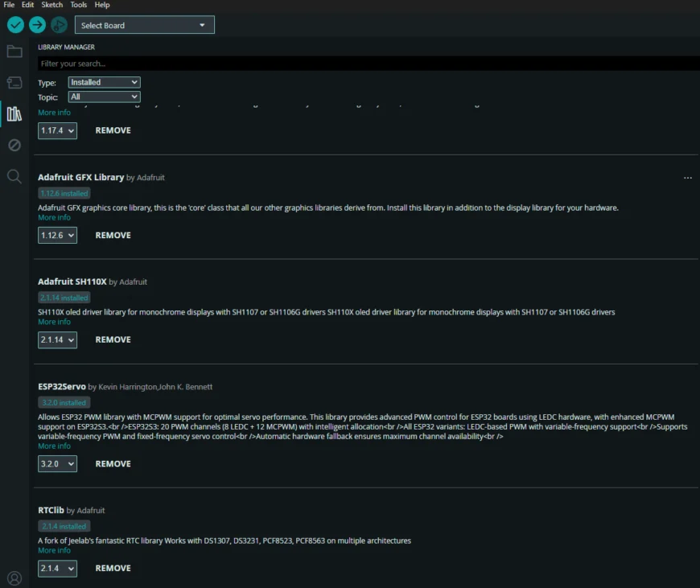Screen dimensions: 700x588
Task: Click the LIBRARY MANAGER heading
Action: (66, 47)
